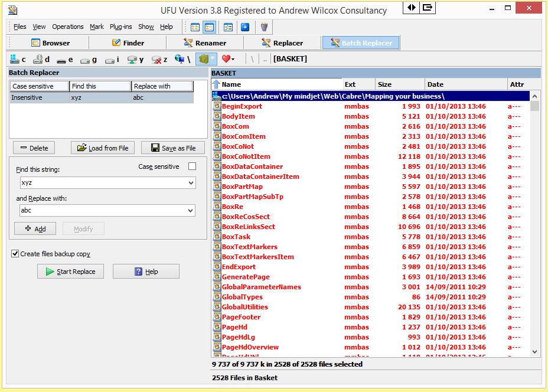The image size is (548, 392).
Task: Click the Replace with column header
Action: tap(162, 86)
